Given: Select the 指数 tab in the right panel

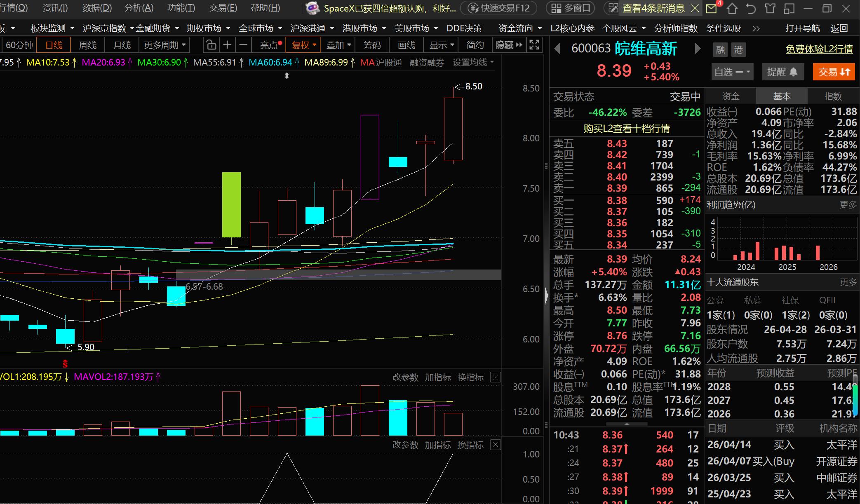Looking at the screenshot, I should (833, 96).
